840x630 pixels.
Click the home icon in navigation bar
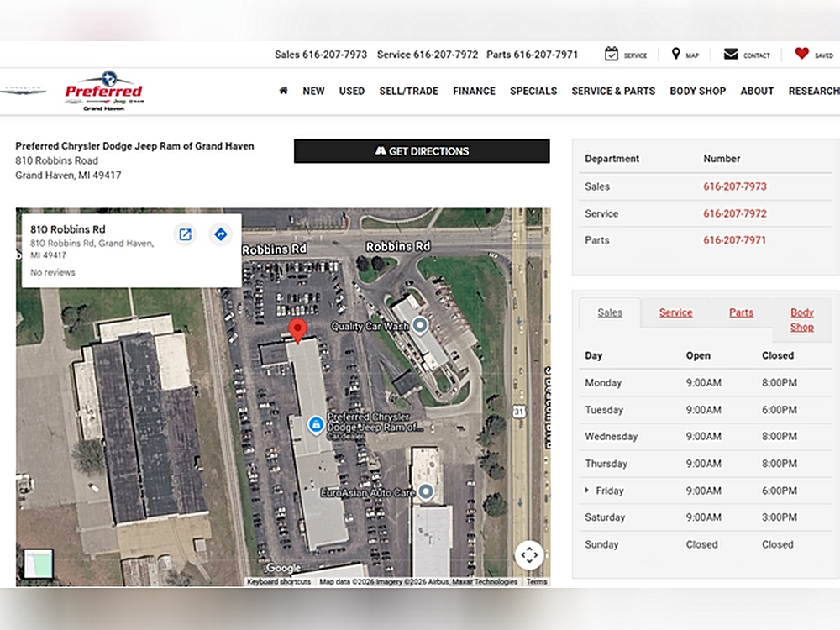pyautogui.click(x=283, y=91)
